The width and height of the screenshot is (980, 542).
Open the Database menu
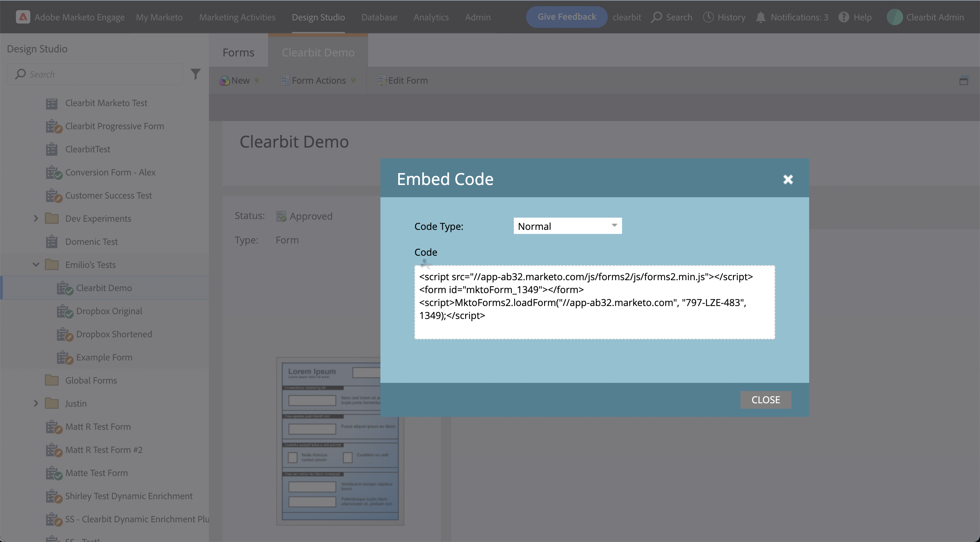[x=379, y=17]
